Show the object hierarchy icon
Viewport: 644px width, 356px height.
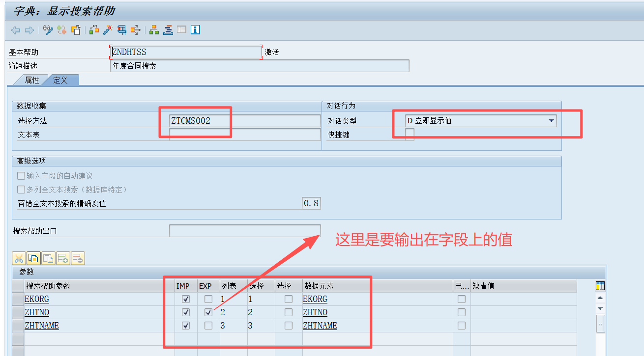tap(154, 30)
